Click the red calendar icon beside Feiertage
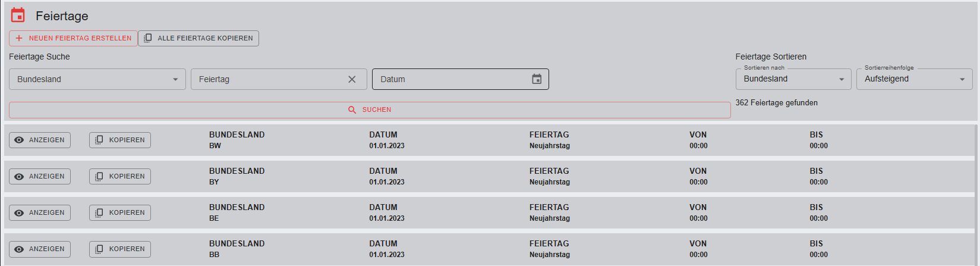The height and width of the screenshot is (266, 980). [18, 15]
